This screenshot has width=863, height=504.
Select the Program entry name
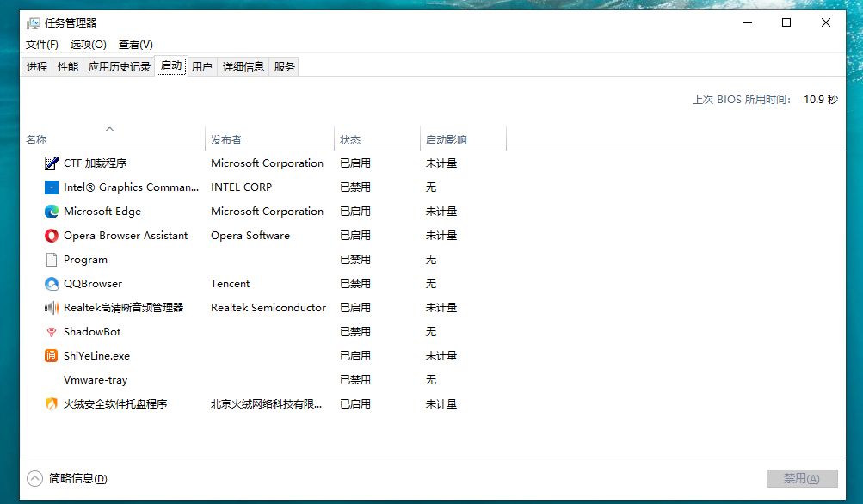point(85,260)
